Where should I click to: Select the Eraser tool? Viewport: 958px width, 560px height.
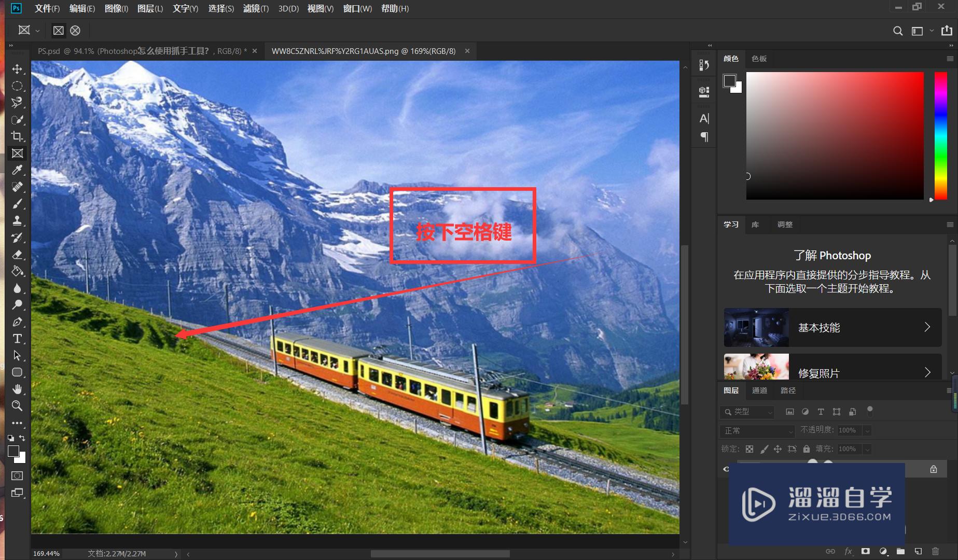17,255
